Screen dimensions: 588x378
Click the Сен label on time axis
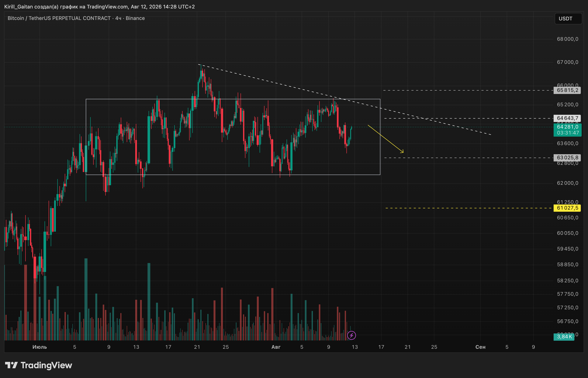(x=480, y=347)
